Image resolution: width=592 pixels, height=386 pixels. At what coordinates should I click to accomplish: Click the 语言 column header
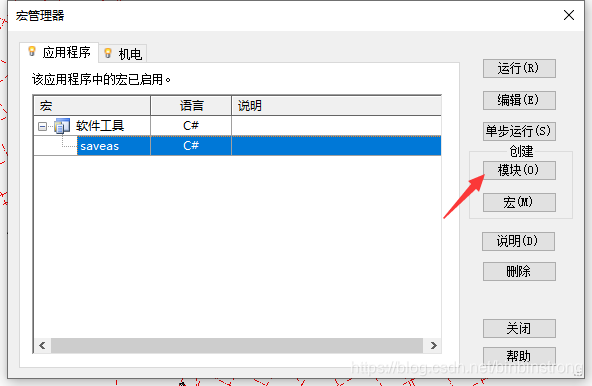coord(191,105)
